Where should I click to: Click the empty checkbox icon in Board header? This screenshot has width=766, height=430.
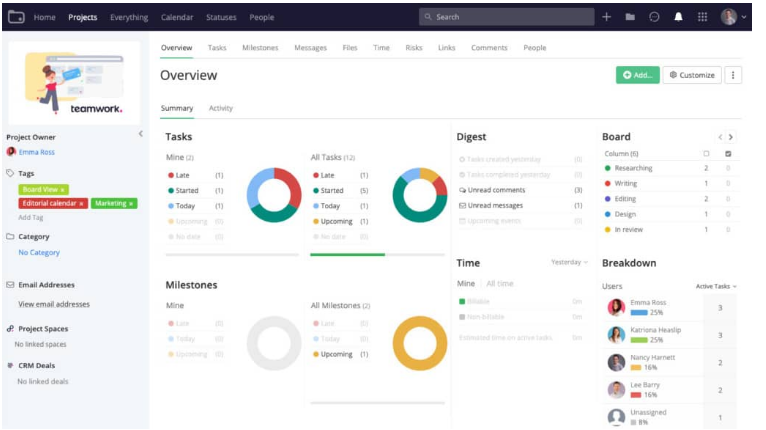click(706, 154)
